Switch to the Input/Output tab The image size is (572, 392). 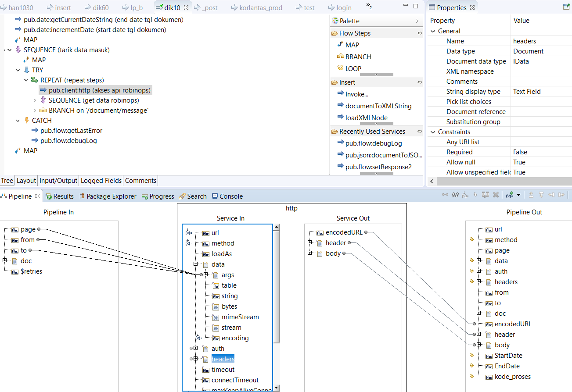(58, 181)
